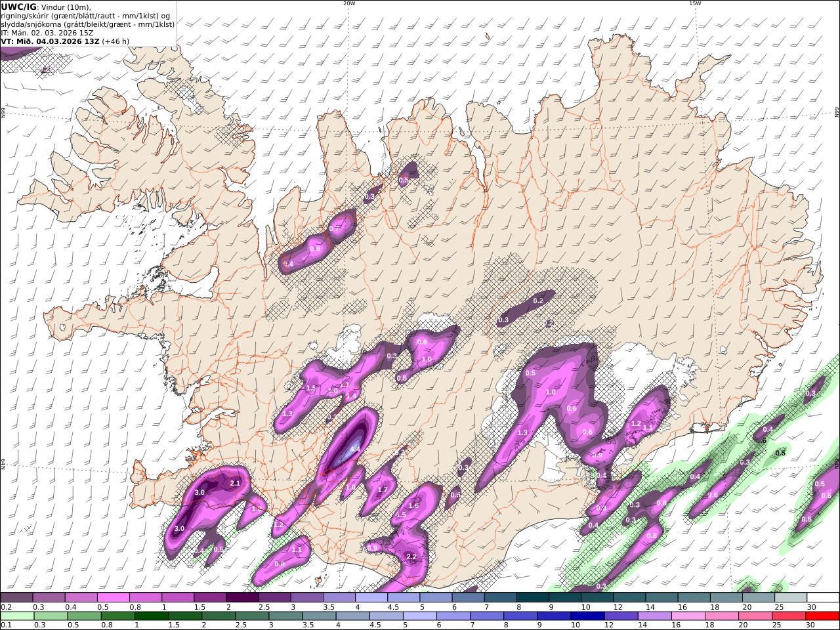Click the initial time line 'IT: Mán. 02. 03. 2026 15Z'

47,32
